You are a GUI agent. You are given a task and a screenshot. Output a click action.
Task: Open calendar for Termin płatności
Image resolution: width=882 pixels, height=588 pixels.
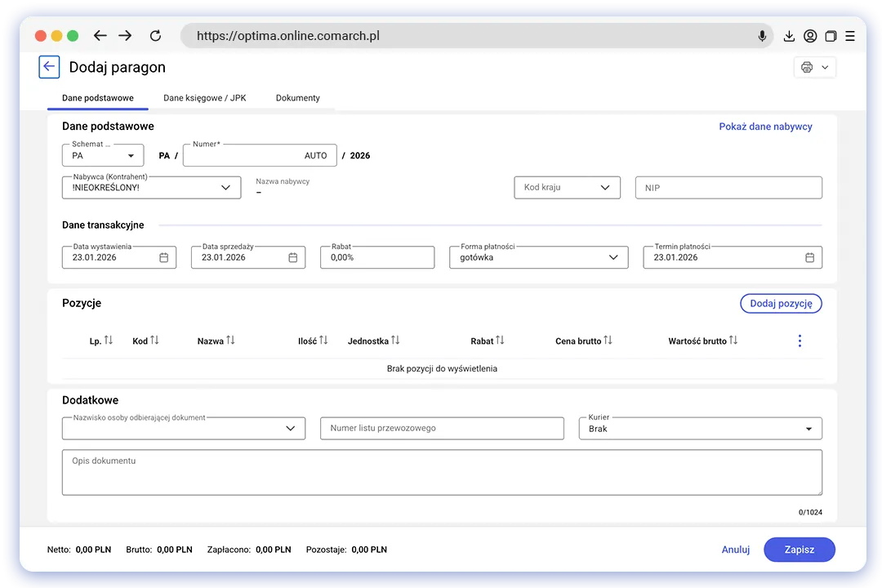click(x=809, y=257)
